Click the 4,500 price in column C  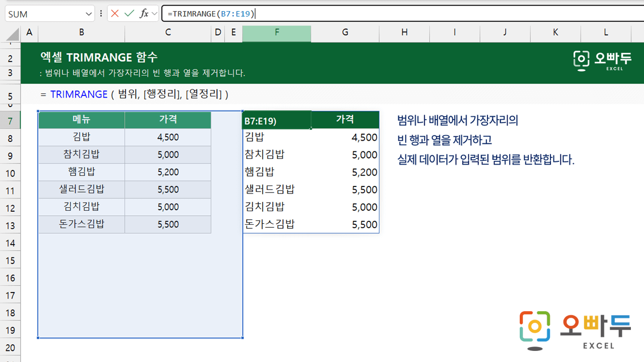click(168, 137)
